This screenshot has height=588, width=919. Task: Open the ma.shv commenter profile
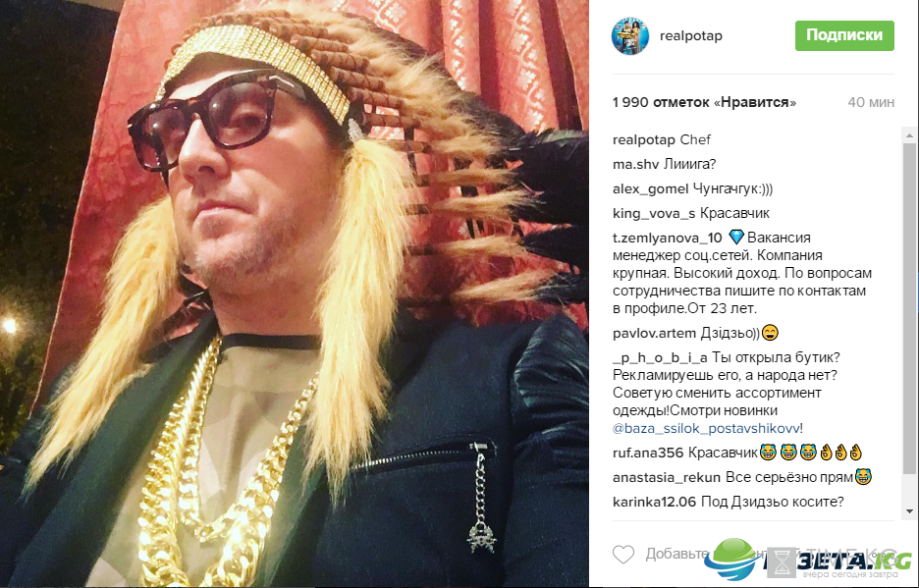point(636,164)
